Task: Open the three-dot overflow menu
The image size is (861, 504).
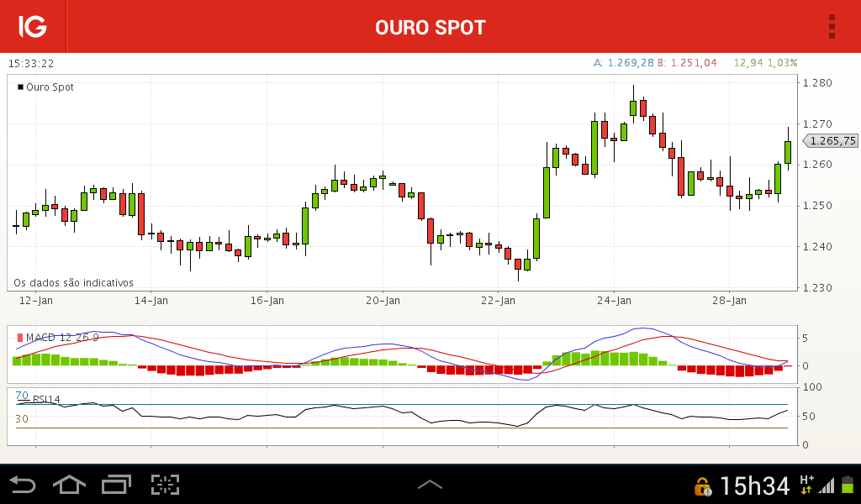Action: 832,27
